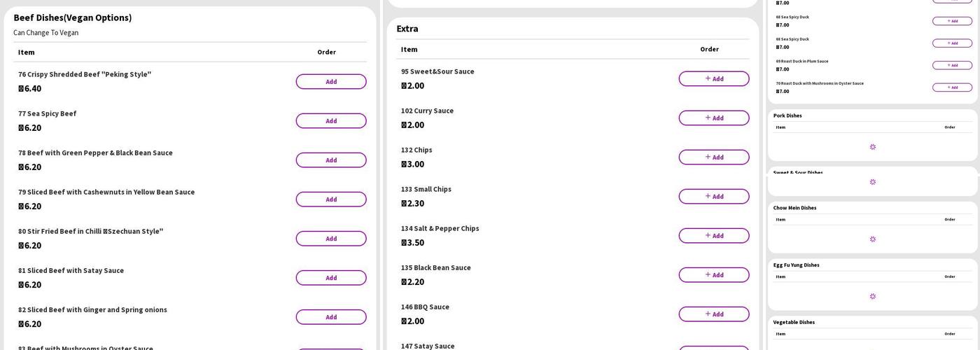The image size is (980, 350).
Task: Click the Egg Fu Yung Dishes section title
Action: (x=796, y=265)
